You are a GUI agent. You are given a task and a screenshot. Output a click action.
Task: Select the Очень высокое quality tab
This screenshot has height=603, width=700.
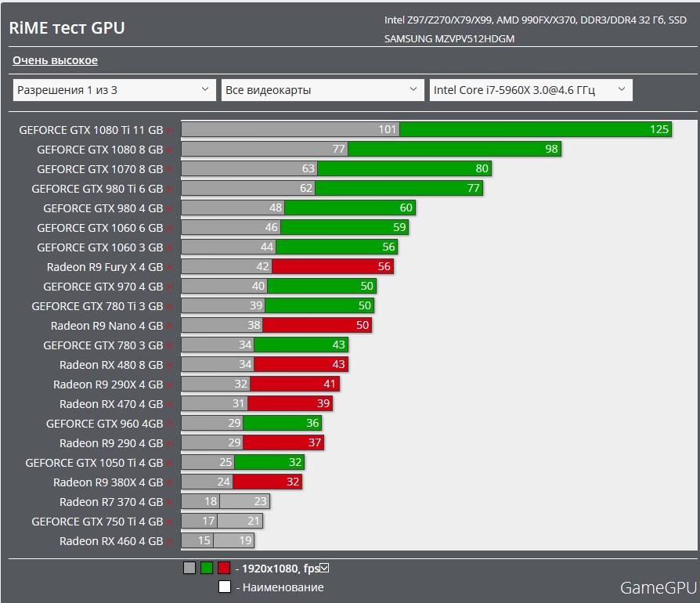[x=55, y=60]
